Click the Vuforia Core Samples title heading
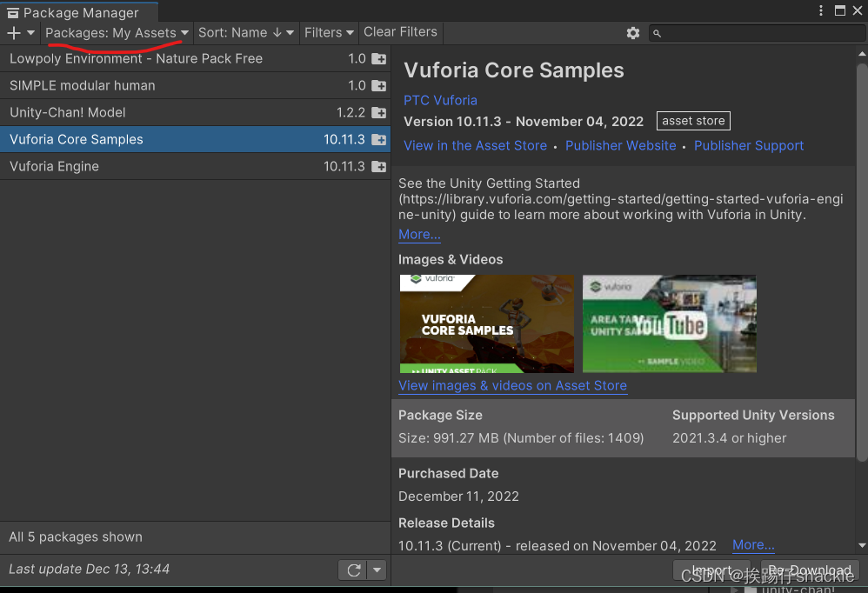Screen dimensions: 868x593 click(514, 70)
